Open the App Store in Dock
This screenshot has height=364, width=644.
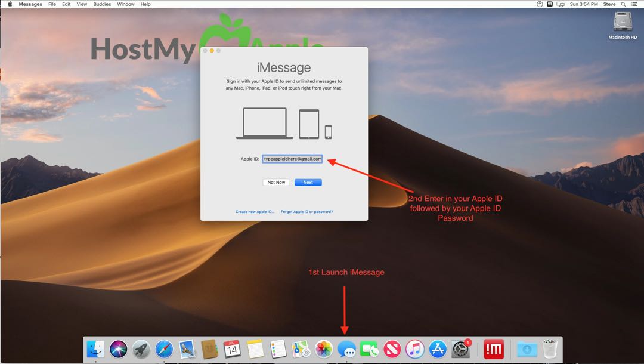click(x=438, y=350)
